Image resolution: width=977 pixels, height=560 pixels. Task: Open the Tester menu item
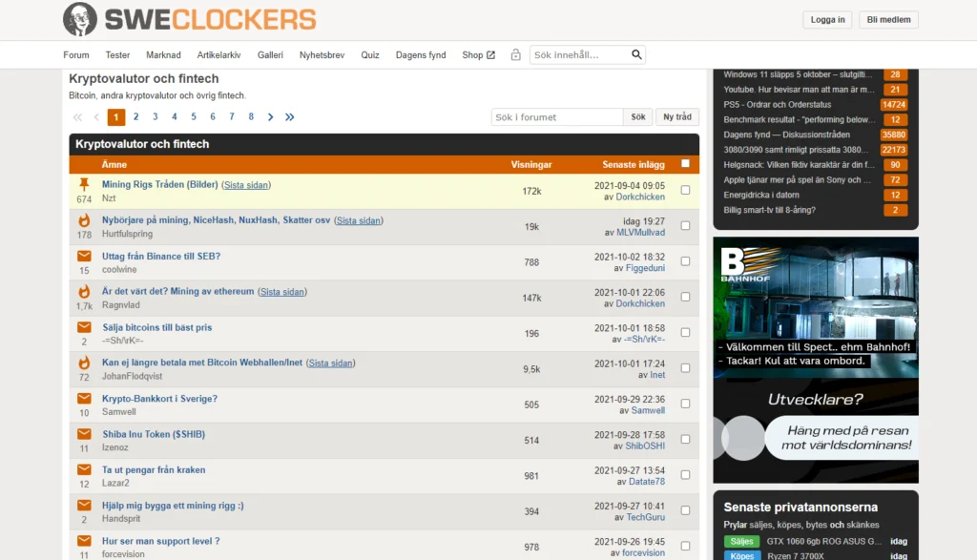tap(117, 54)
